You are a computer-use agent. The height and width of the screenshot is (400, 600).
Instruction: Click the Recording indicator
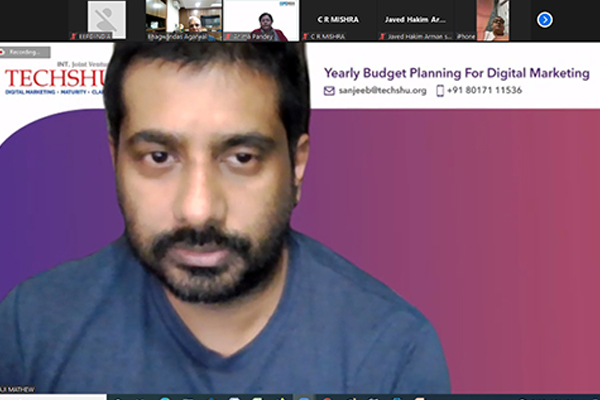tap(25, 52)
